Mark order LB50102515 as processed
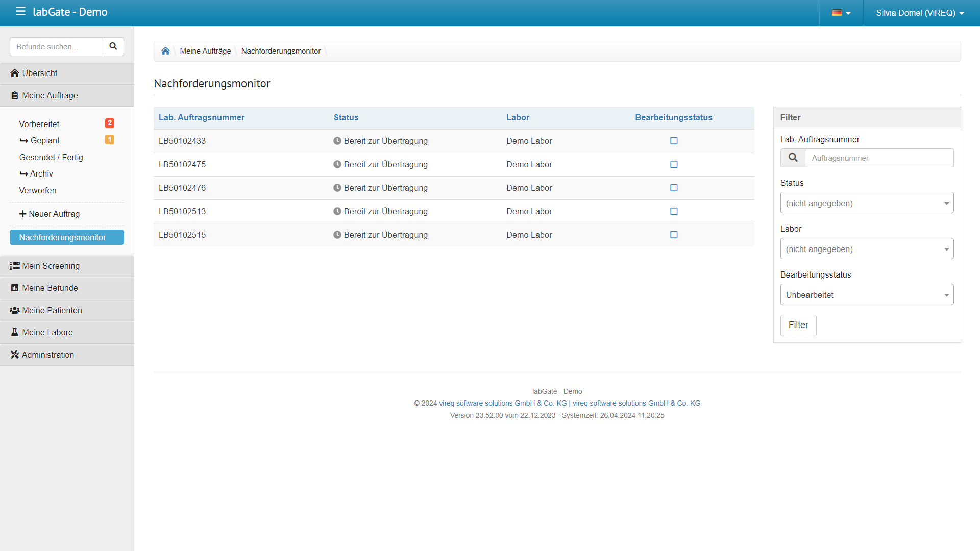Screen dimensions: 980x551 pyautogui.click(x=674, y=235)
